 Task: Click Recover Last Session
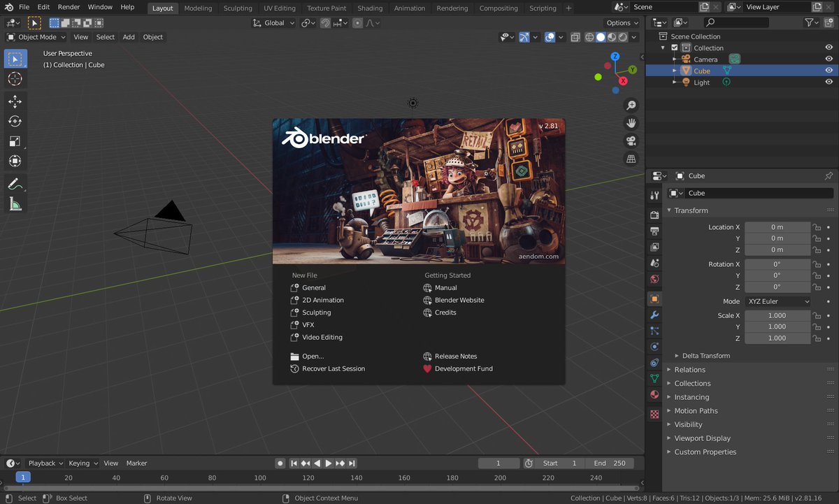point(333,368)
